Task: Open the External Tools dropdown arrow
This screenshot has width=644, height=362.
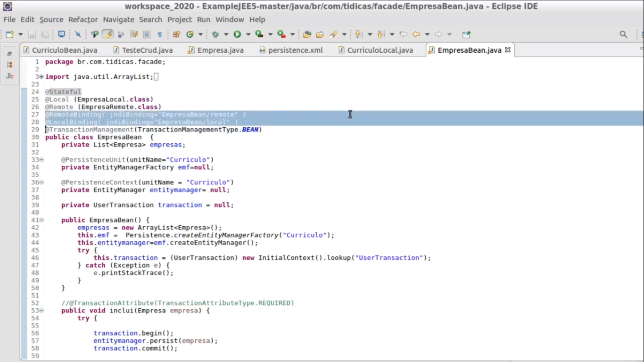Action: [x=292, y=34]
